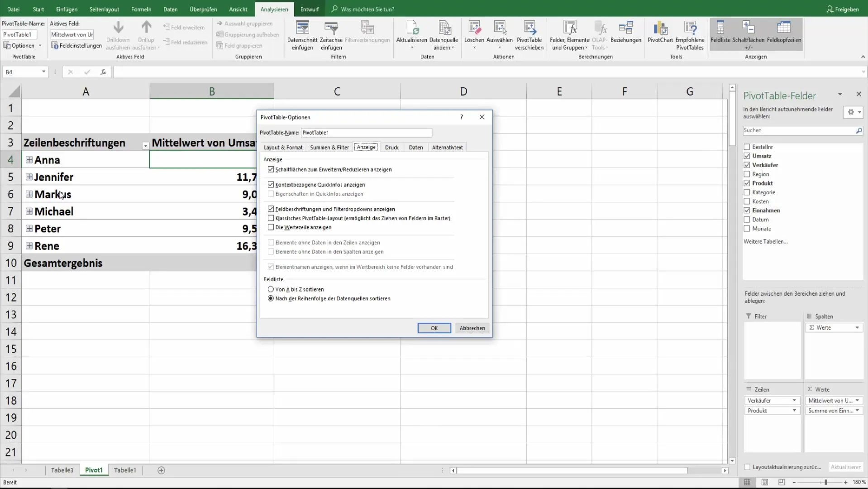
Task: Add a new sheet with plus icon
Action: coord(161,470)
